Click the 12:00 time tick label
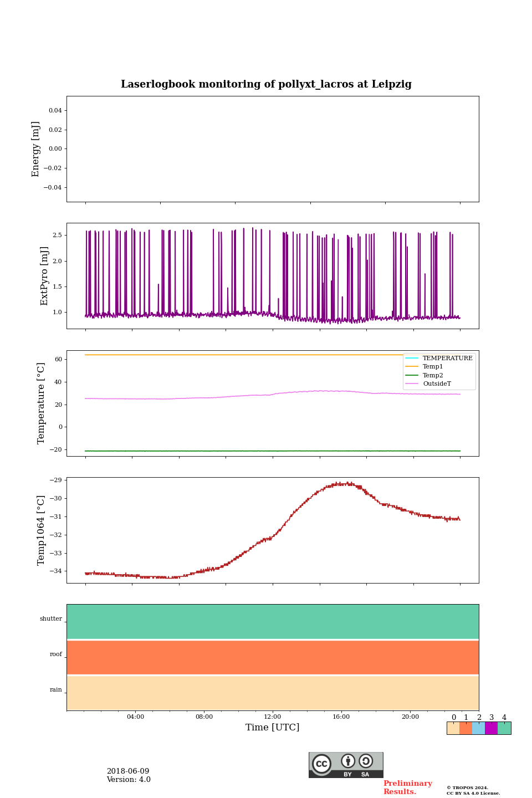The width and height of the screenshot is (532, 798). coord(273,717)
